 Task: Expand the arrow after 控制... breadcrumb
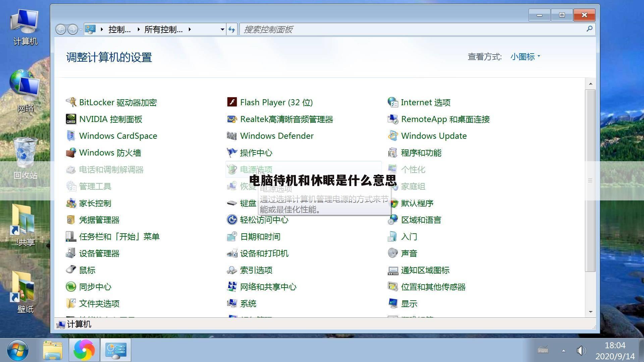coord(139,29)
